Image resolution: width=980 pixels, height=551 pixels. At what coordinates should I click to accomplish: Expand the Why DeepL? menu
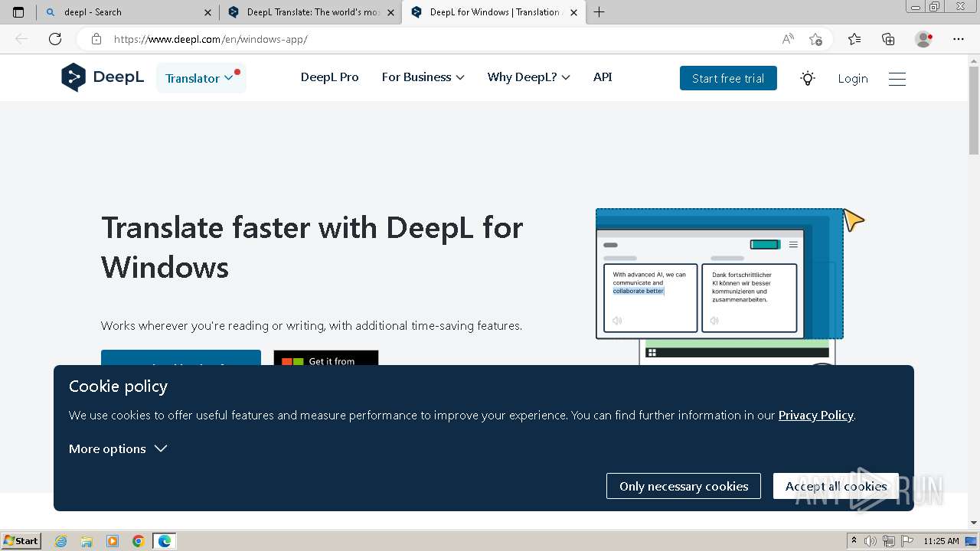[x=528, y=77]
